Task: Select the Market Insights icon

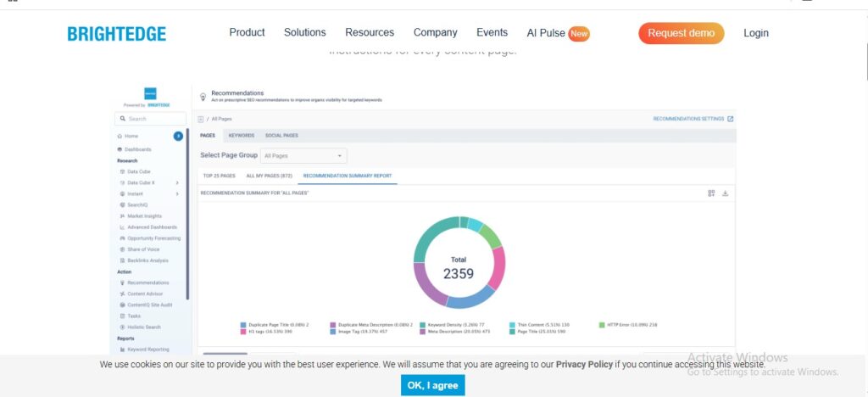Action: click(x=122, y=216)
